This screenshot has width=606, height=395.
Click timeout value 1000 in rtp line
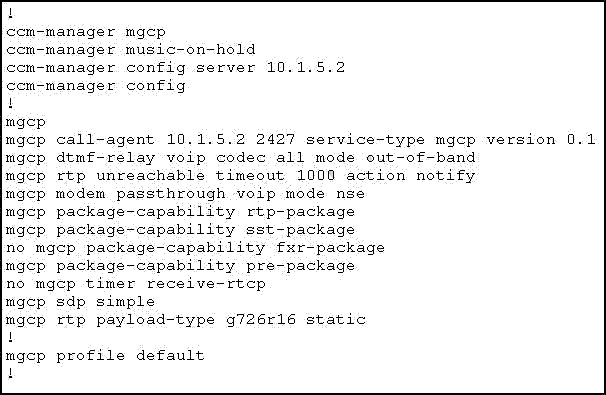315,175
